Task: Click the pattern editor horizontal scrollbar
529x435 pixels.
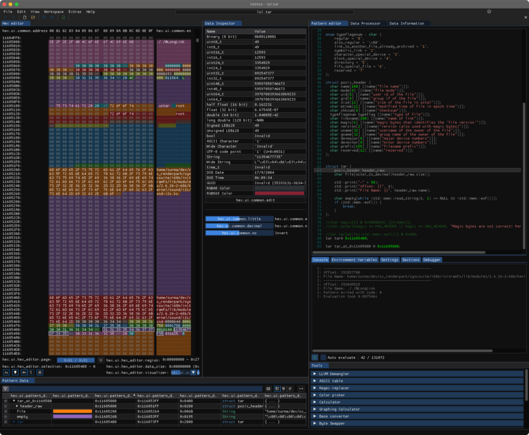Action: [x=399, y=252]
